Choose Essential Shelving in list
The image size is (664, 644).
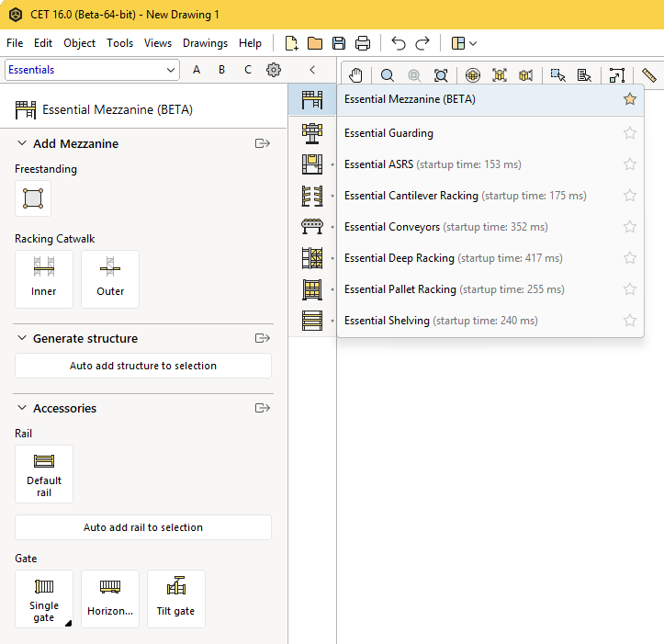tap(490, 321)
